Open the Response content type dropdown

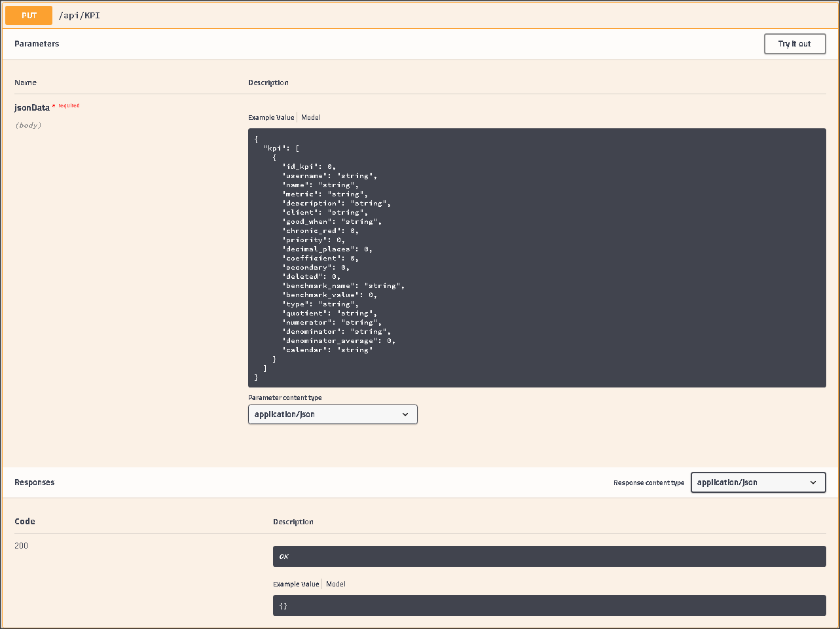(758, 482)
